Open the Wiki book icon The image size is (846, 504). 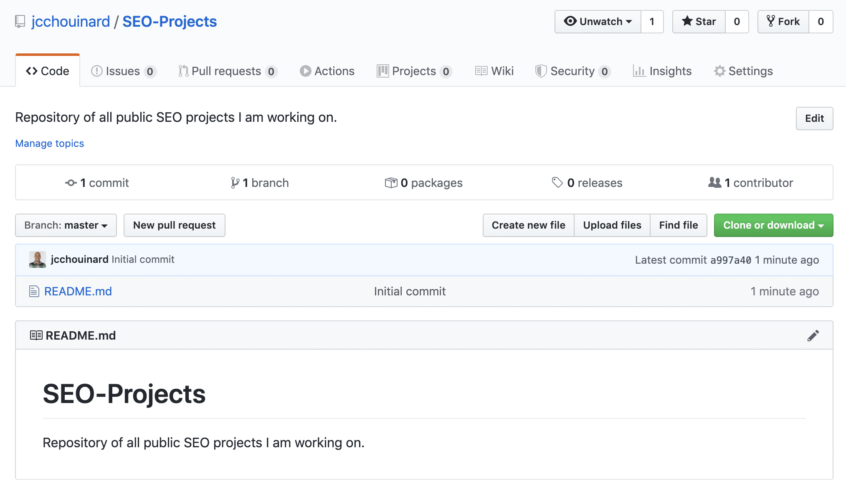[x=481, y=71]
